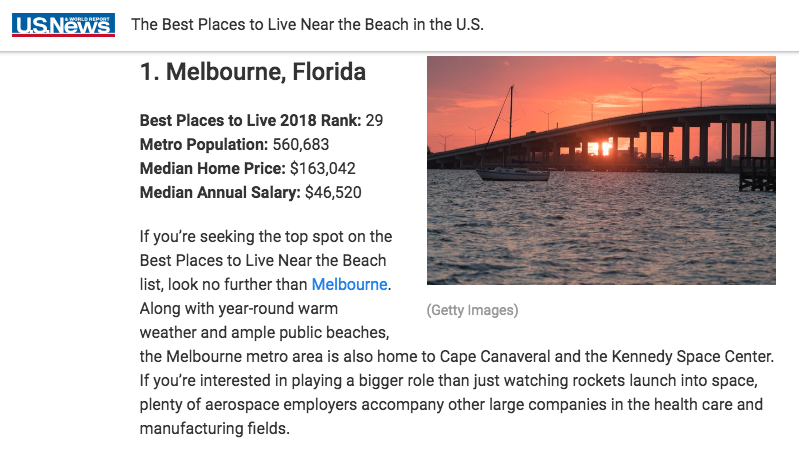This screenshot has width=799, height=460.
Task: Click the Best Places to Live 2018 Rank label
Action: pos(250,120)
